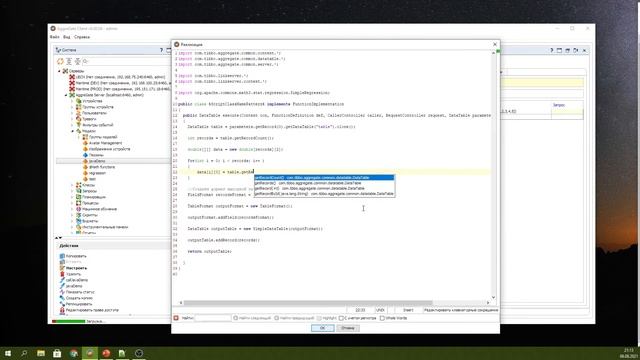This screenshot has height=360, width=640.
Task: Click the Загрузка progress bar
Action: [x=69, y=321]
